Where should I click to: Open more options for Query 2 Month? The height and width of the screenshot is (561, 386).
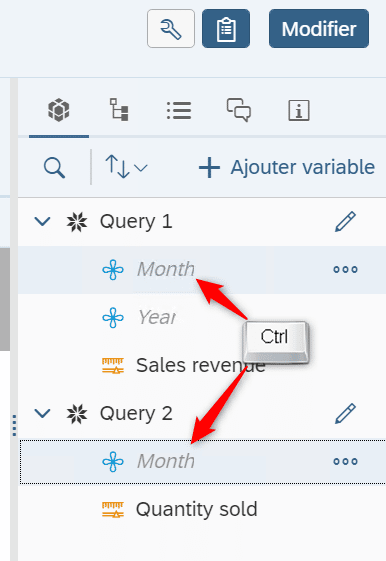coord(345,462)
